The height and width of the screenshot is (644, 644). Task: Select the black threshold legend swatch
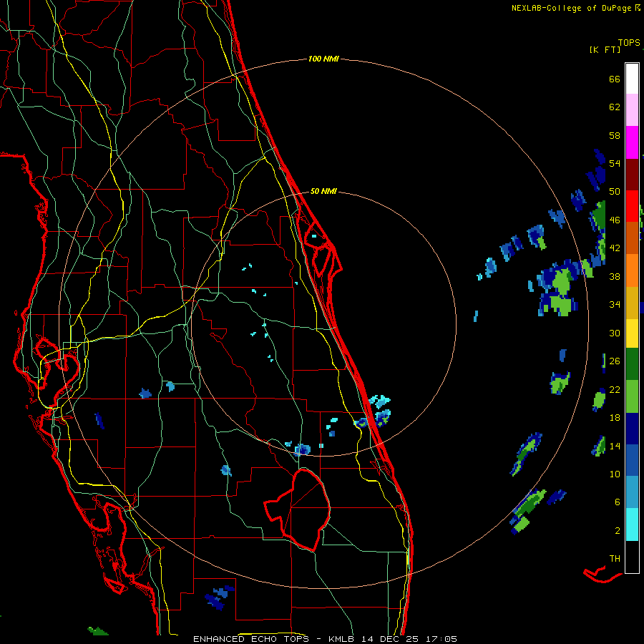pyautogui.click(x=632, y=557)
